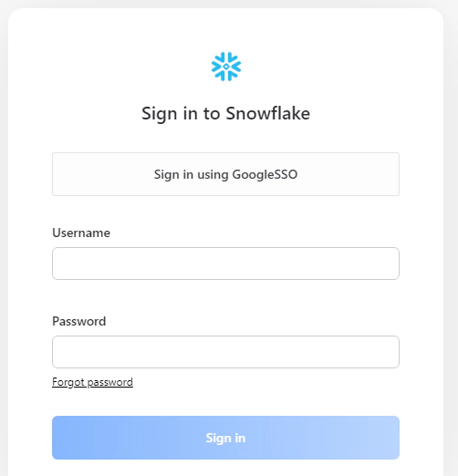This screenshot has height=476, width=458.
Task: Click the "Sign in" text on blue button
Action: pos(225,438)
